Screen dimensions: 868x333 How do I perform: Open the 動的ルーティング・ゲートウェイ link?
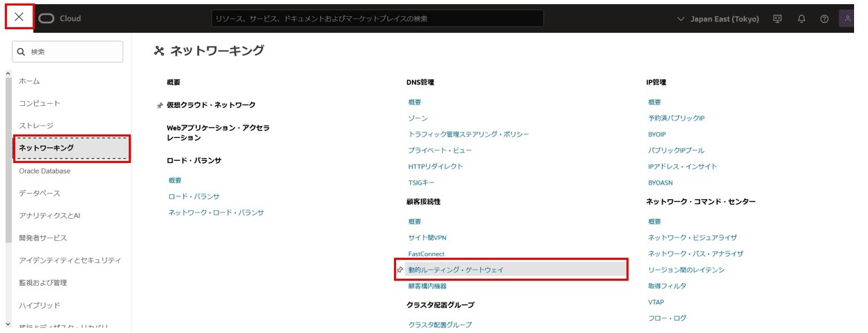click(x=456, y=270)
